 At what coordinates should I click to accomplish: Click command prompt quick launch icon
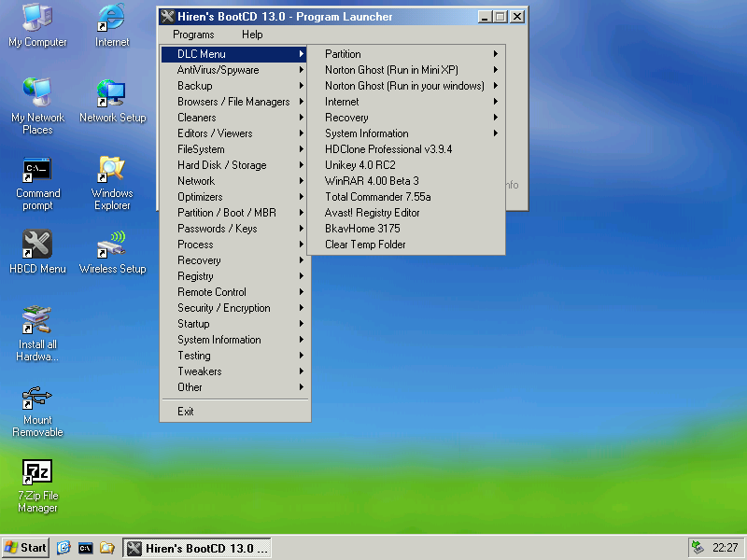(x=85, y=548)
